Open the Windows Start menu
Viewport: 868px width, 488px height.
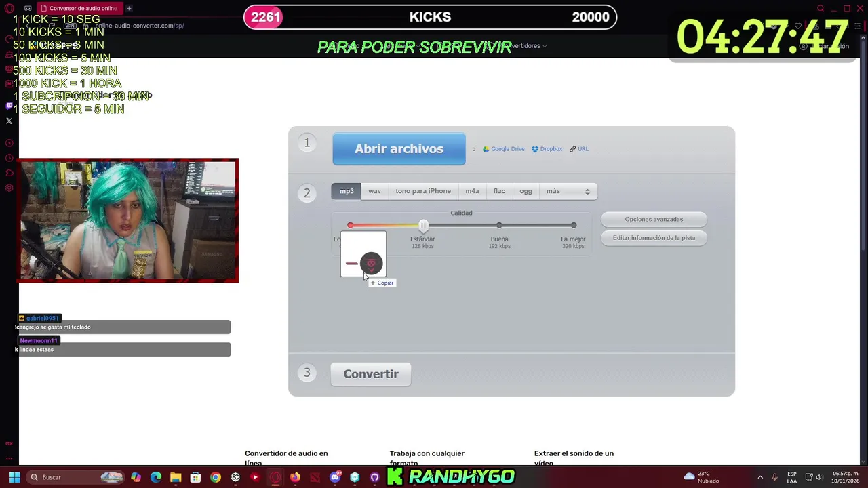[x=14, y=477]
